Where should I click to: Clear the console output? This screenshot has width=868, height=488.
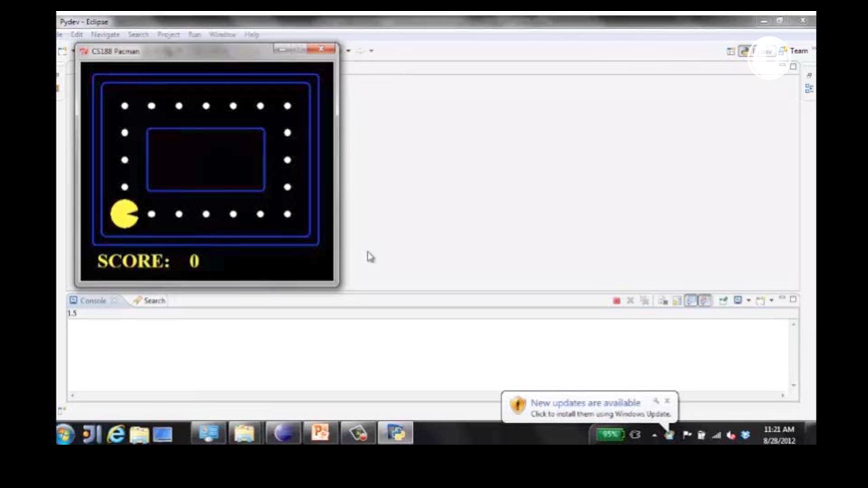(663, 300)
